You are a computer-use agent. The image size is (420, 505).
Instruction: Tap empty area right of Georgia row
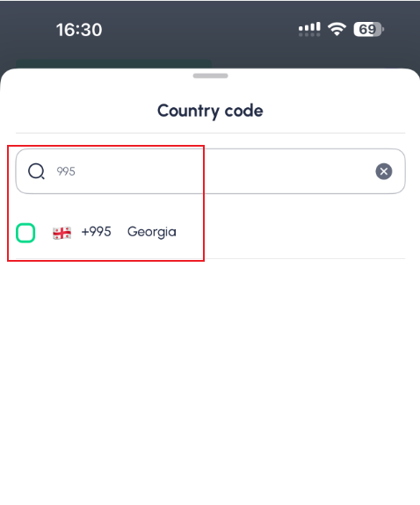(x=290, y=233)
